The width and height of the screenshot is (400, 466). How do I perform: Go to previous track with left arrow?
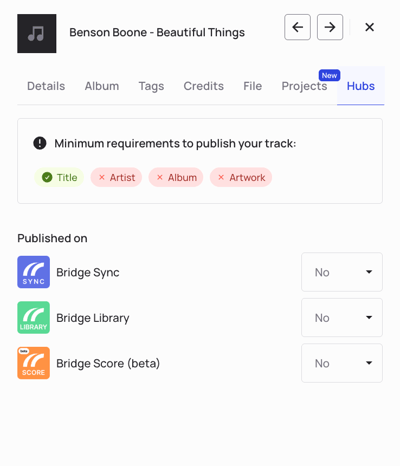coord(297,27)
